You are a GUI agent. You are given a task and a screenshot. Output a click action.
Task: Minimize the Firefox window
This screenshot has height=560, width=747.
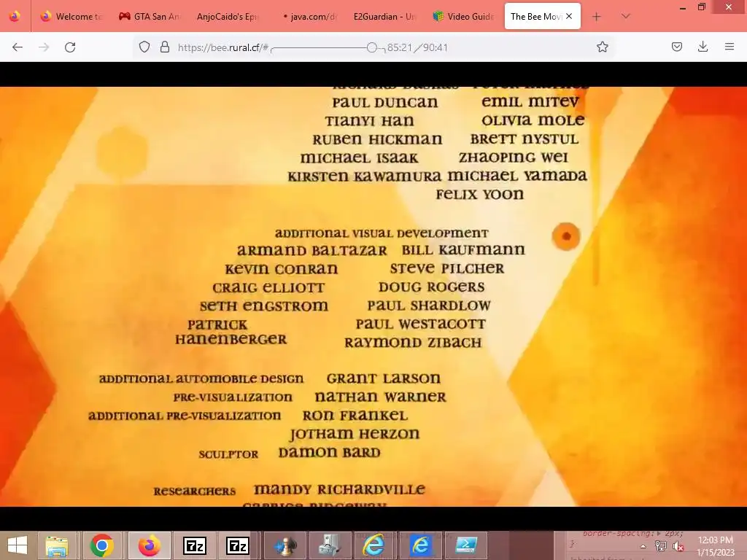click(683, 8)
